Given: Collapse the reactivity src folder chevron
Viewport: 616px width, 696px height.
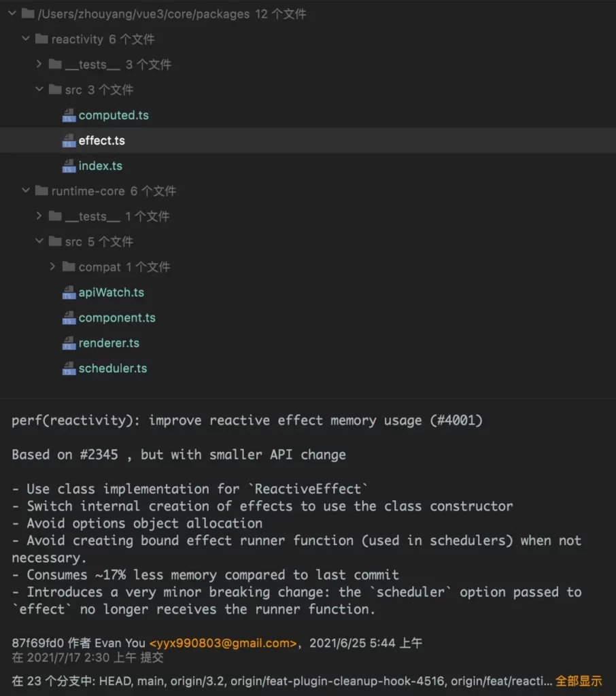Looking at the screenshot, I should click(39, 89).
